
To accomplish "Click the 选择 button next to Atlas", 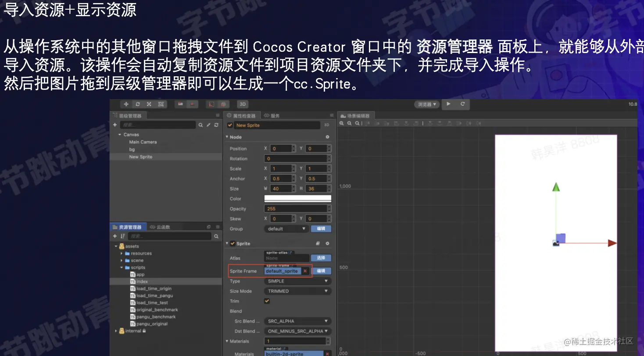I will pyautogui.click(x=321, y=258).
